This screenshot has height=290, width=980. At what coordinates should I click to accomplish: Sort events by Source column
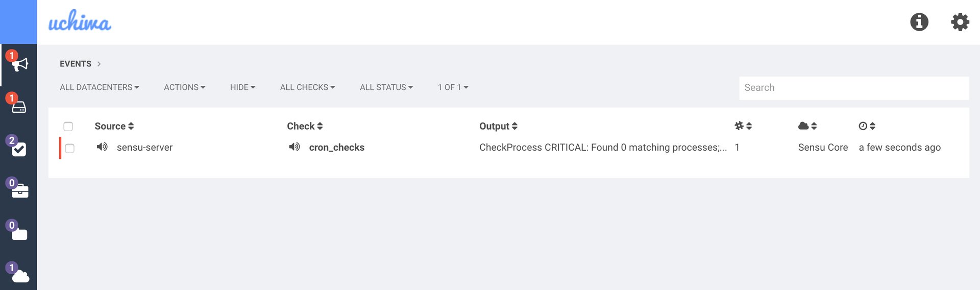pyautogui.click(x=114, y=126)
